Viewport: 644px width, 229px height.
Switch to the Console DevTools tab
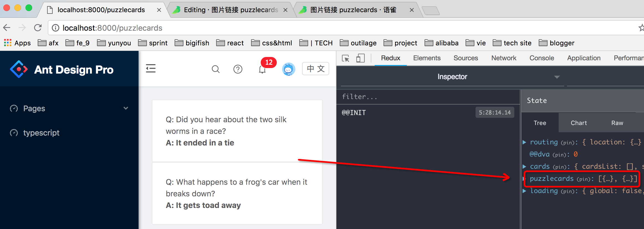point(542,58)
